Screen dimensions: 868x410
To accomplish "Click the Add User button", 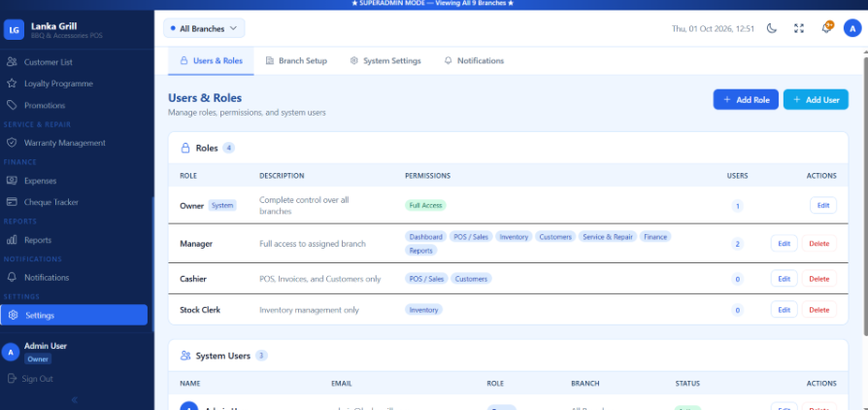I will tap(816, 100).
